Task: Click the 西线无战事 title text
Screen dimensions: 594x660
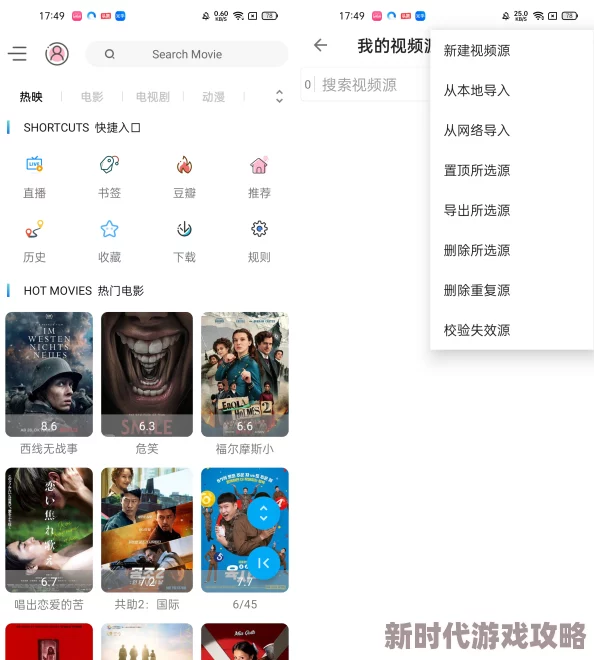Action: (x=49, y=449)
